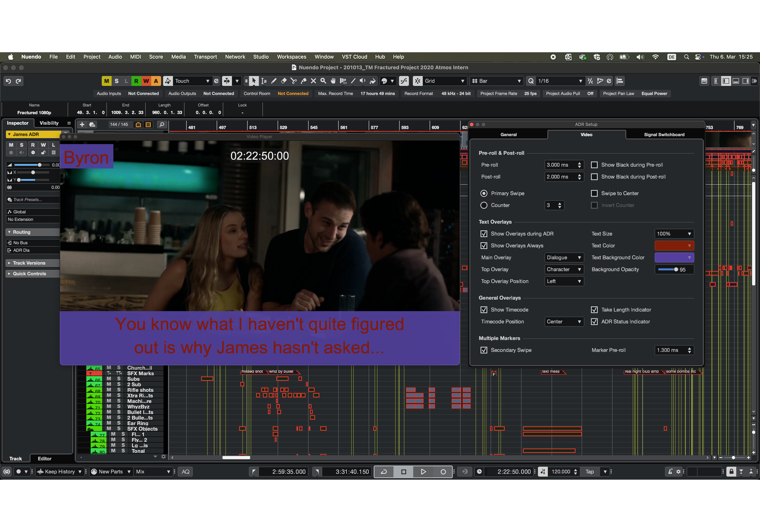
Task: Click the Tap tempo button
Action: (x=590, y=472)
